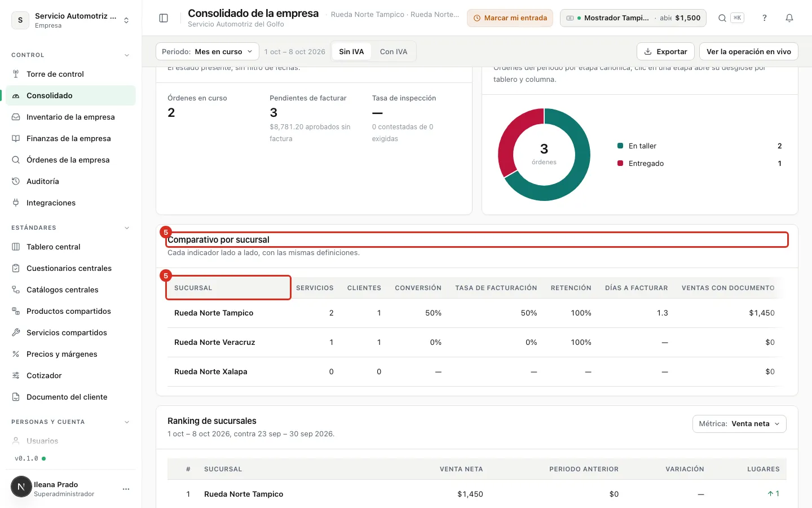The width and height of the screenshot is (812, 508).
Task: Open the Métrica Venta neta dropdown
Action: pos(739,424)
